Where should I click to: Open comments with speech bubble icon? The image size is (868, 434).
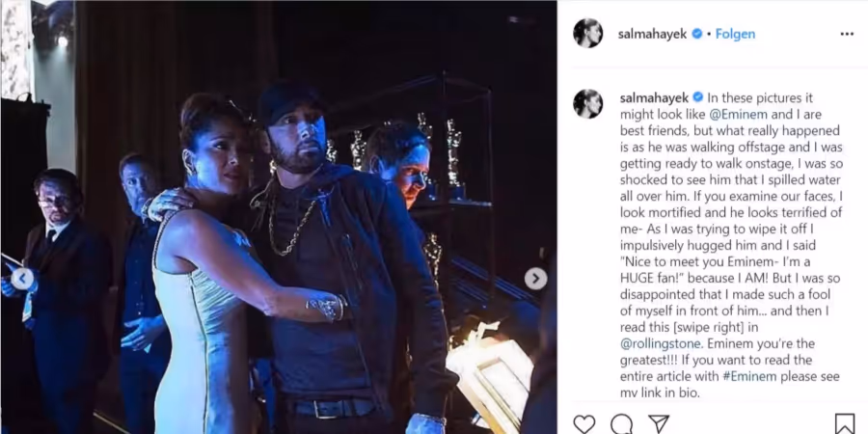click(622, 424)
